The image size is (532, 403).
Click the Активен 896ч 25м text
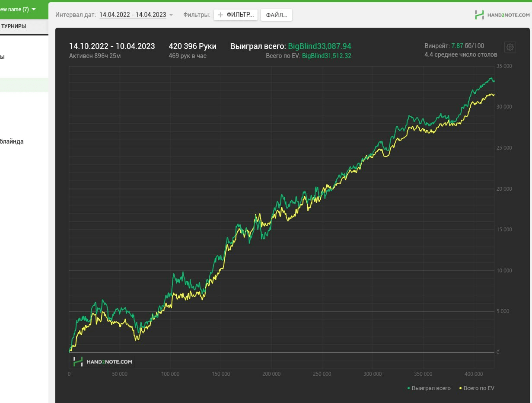[95, 56]
